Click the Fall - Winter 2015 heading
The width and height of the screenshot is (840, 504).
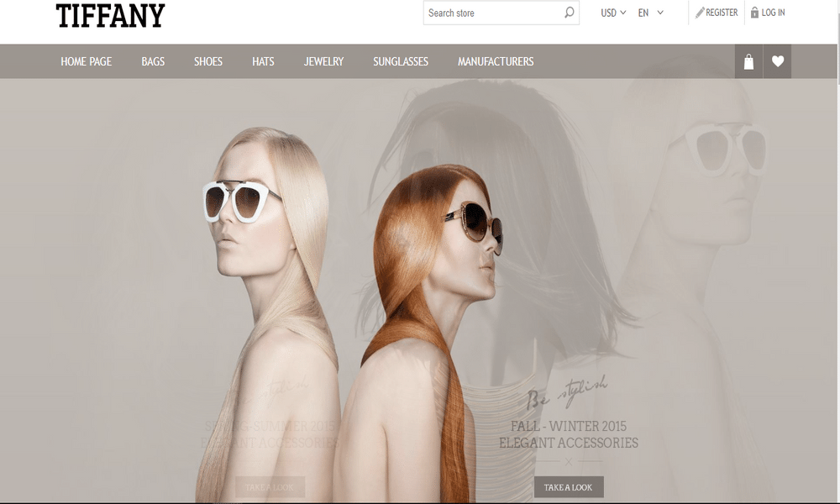coord(569,427)
